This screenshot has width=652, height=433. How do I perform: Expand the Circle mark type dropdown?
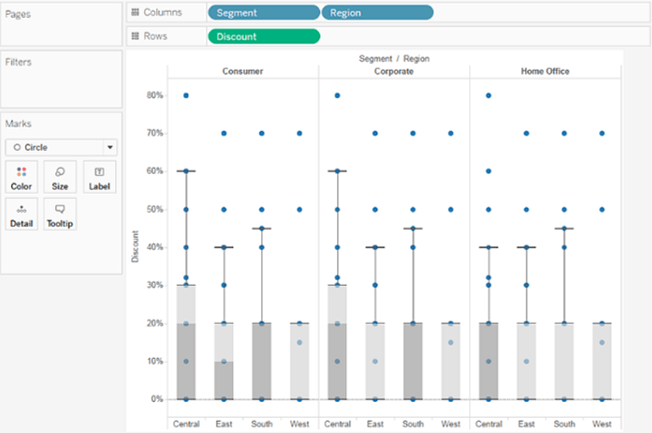[60, 146]
